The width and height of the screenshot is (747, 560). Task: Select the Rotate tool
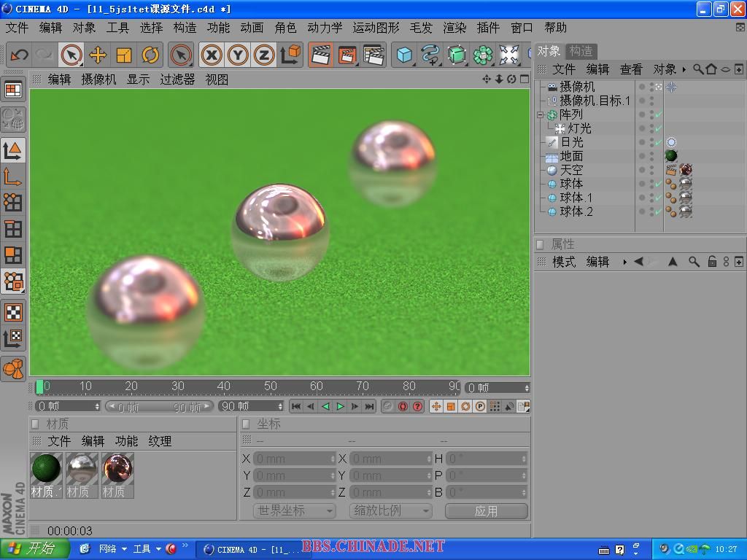coord(150,55)
